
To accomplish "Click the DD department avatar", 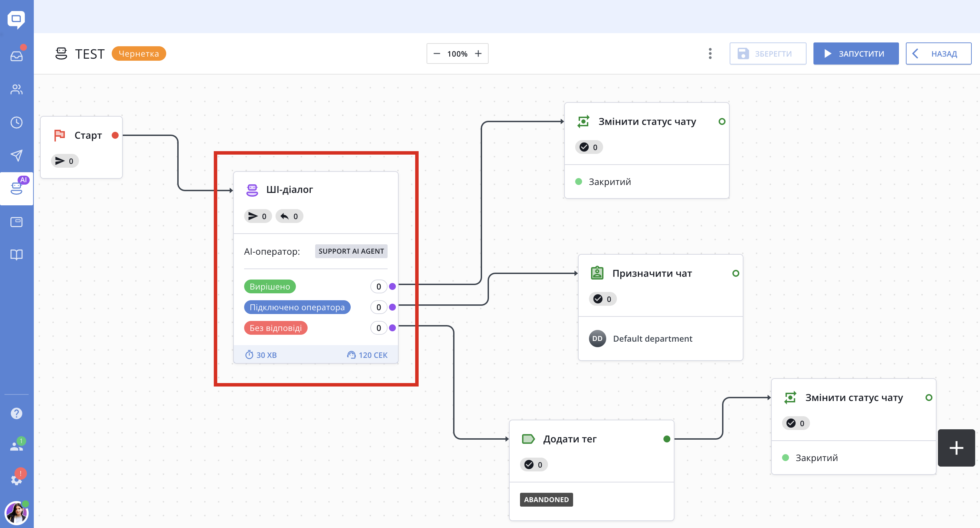I will click(x=597, y=339).
